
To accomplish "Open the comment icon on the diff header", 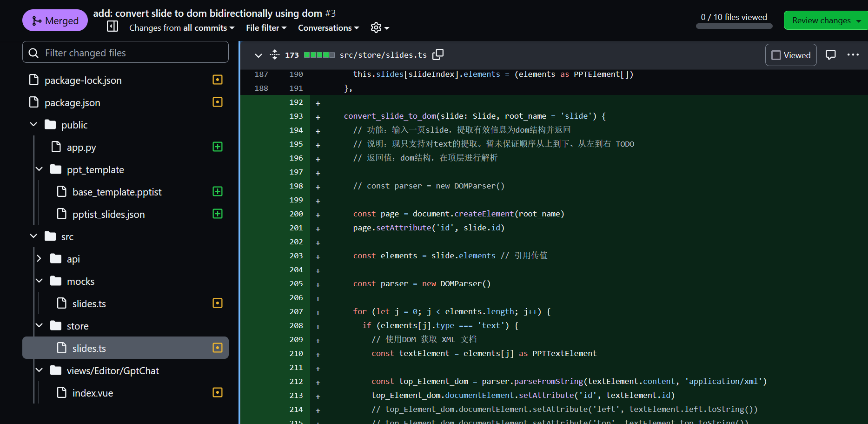I will coord(831,54).
